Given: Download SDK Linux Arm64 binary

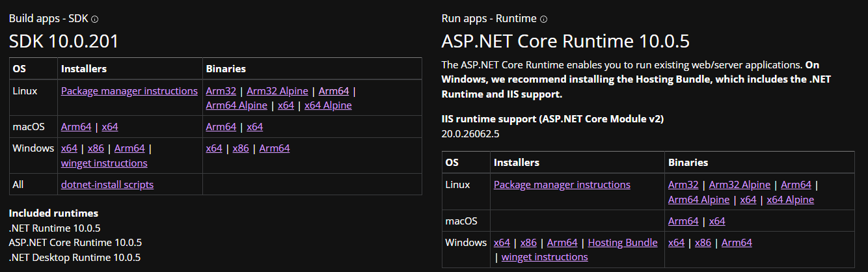Looking at the screenshot, I should [334, 91].
